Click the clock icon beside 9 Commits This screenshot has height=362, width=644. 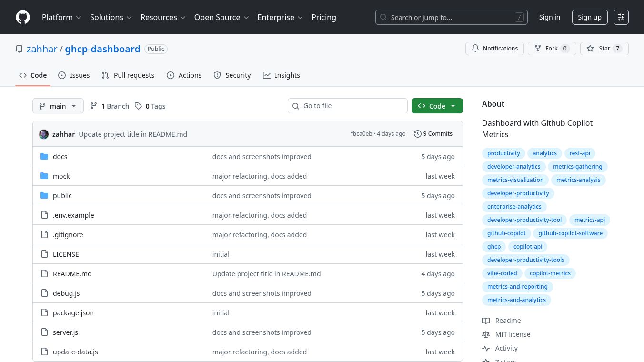[418, 134]
